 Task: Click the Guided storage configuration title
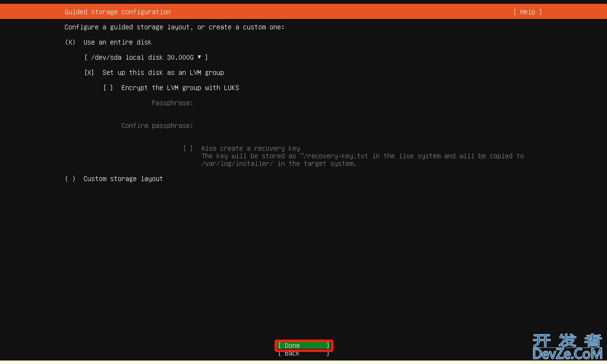[x=118, y=12]
